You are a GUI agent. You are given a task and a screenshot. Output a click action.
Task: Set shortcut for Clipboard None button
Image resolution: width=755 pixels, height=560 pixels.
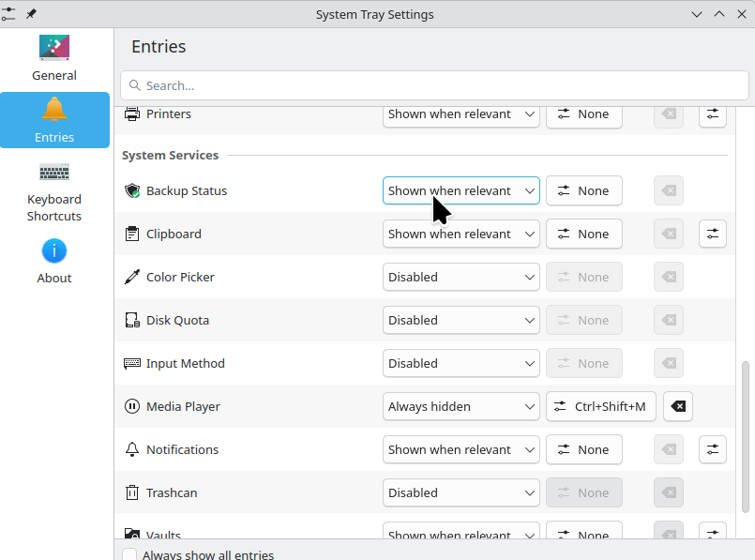click(583, 234)
